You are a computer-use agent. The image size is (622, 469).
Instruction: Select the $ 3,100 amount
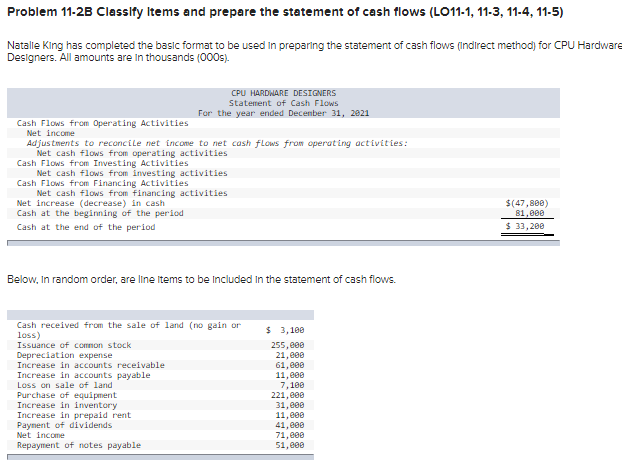285,330
